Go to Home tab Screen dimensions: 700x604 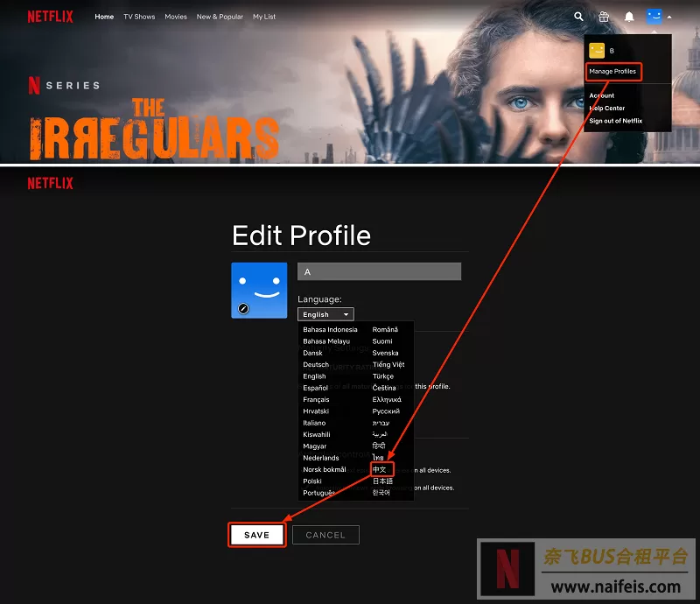click(x=104, y=17)
